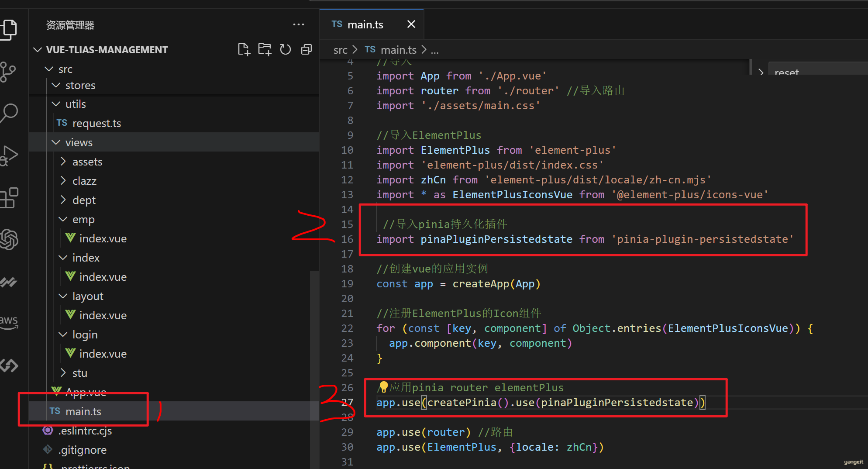Click the 资源管理器 explorer title
Image resolution: width=868 pixels, height=469 pixels.
click(70, 25)
